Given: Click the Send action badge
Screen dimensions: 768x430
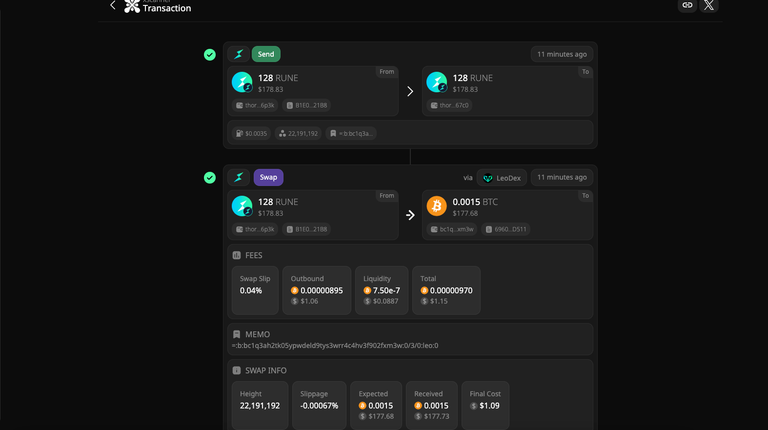Looking at the screenshot, I should click(266, 54).
